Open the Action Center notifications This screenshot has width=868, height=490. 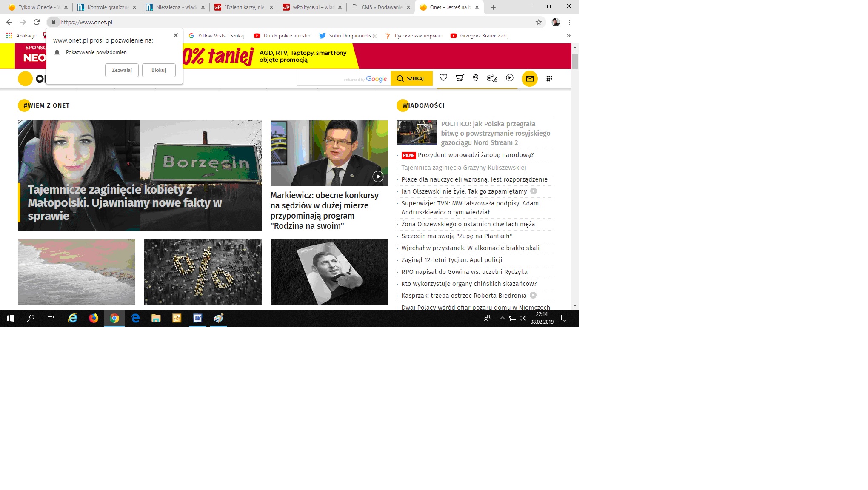point(565,318)
